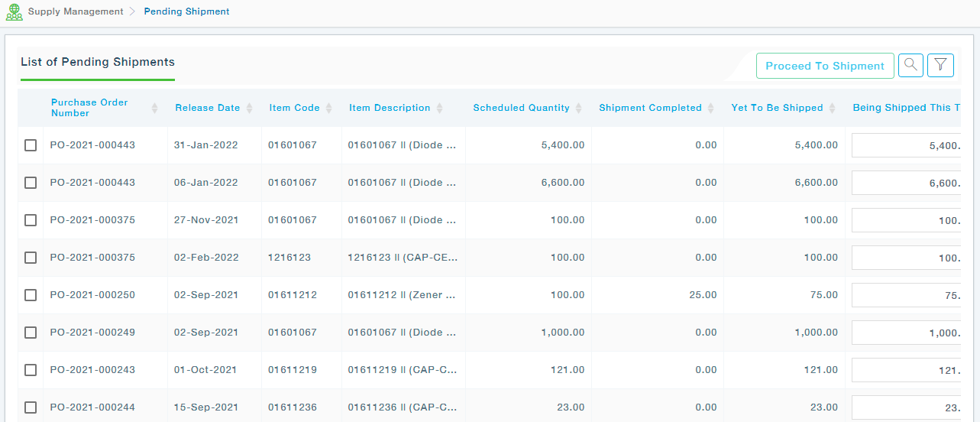980x422 pixels.
Task: Click release date 27-Nov-2021
Action: pos(206,220)
